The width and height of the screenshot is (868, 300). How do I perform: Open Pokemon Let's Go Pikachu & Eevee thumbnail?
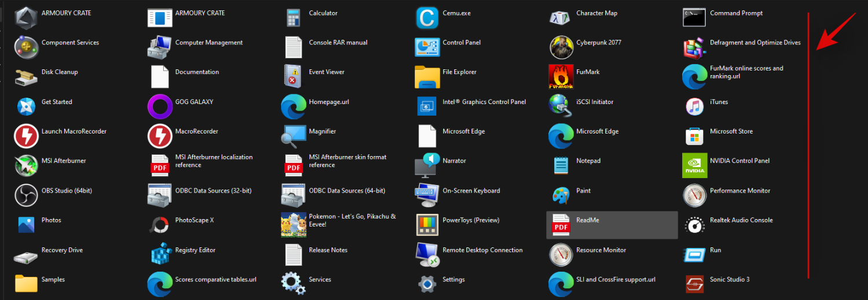click(293, 225)
